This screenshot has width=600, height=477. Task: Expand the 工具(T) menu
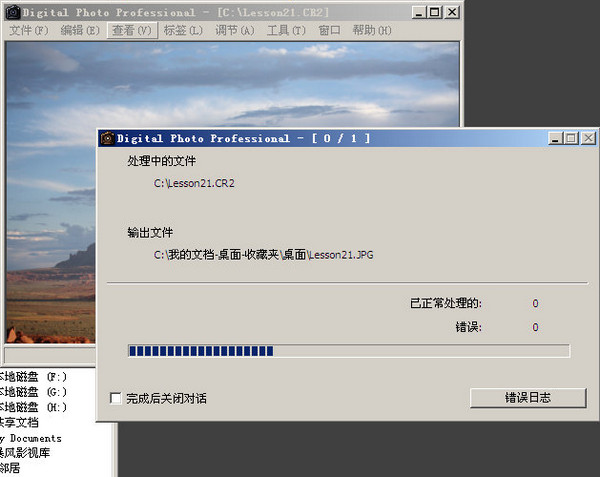click(286, 31)
